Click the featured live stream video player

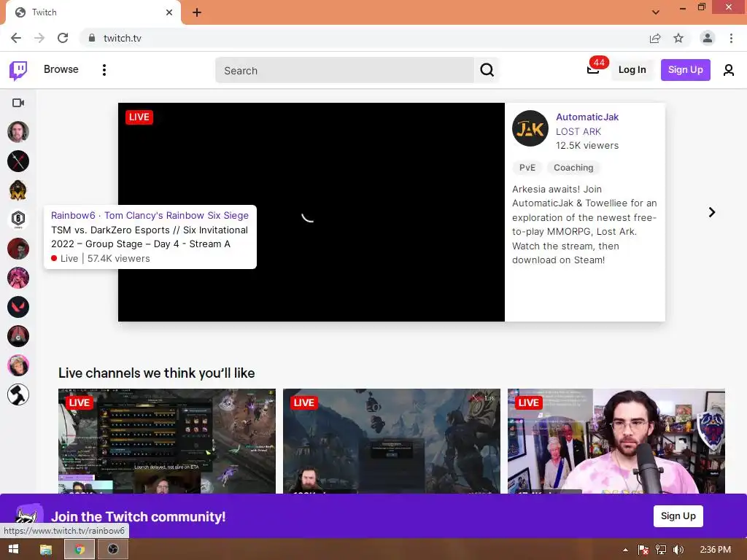[311, 212]
